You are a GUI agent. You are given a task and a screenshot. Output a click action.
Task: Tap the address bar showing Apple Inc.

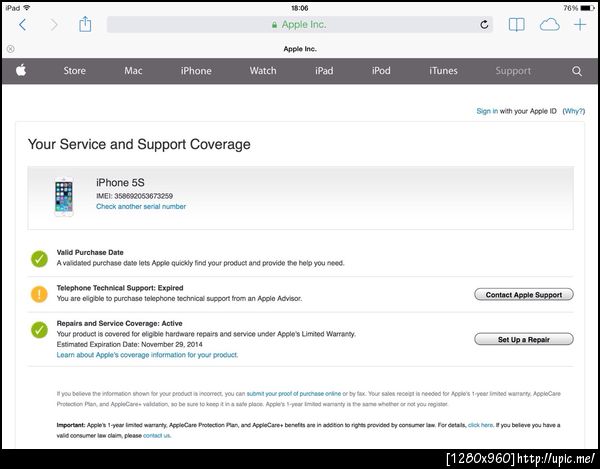pos(300,24)
